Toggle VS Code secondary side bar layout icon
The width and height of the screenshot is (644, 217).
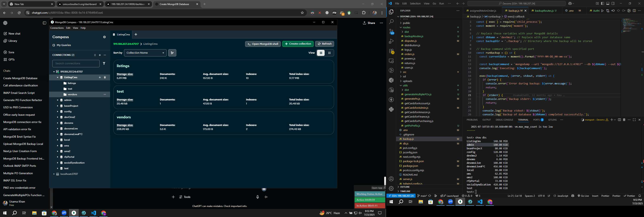coord(613,3)
